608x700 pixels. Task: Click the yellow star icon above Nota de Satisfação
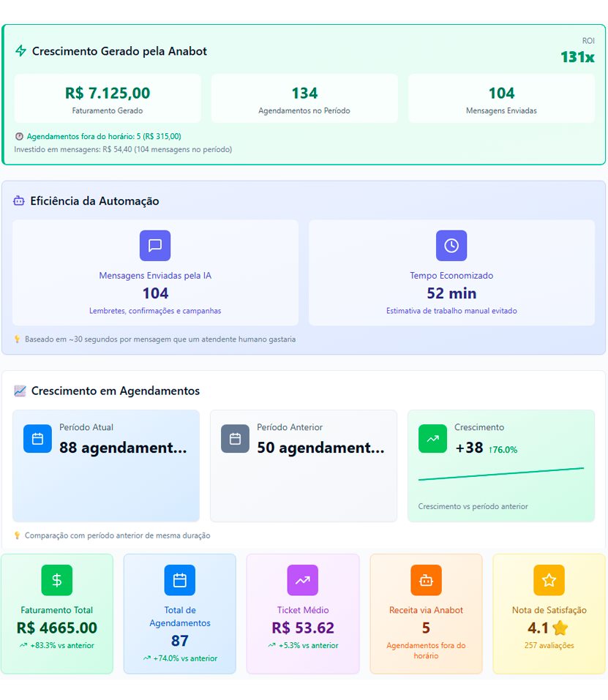tap(549, 580)
